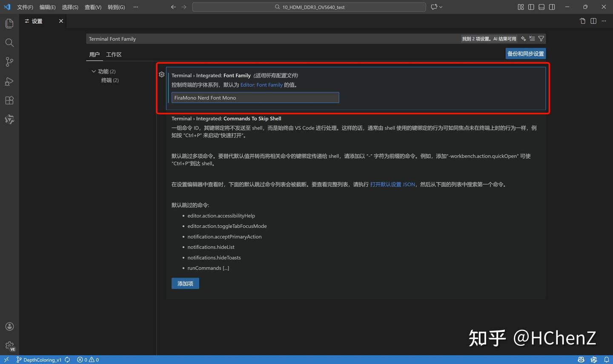Toggle the primary side bar layout icon

pos(531,7)
